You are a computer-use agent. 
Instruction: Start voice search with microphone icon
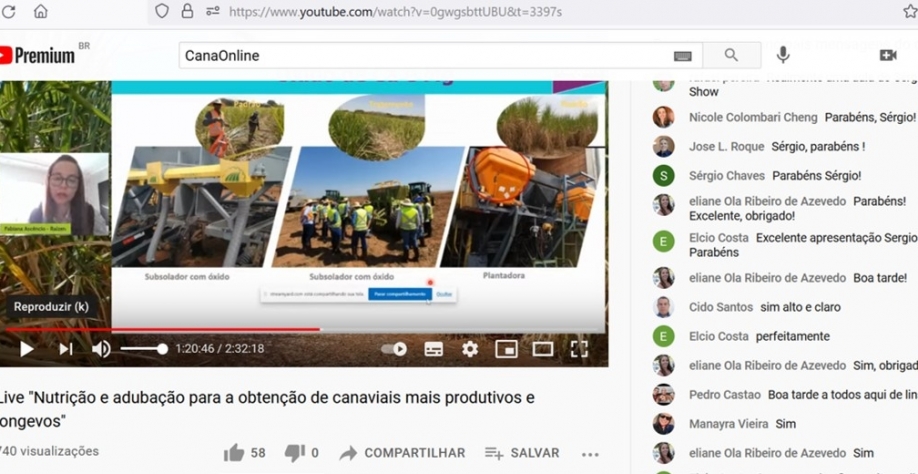tap(783, 55)
